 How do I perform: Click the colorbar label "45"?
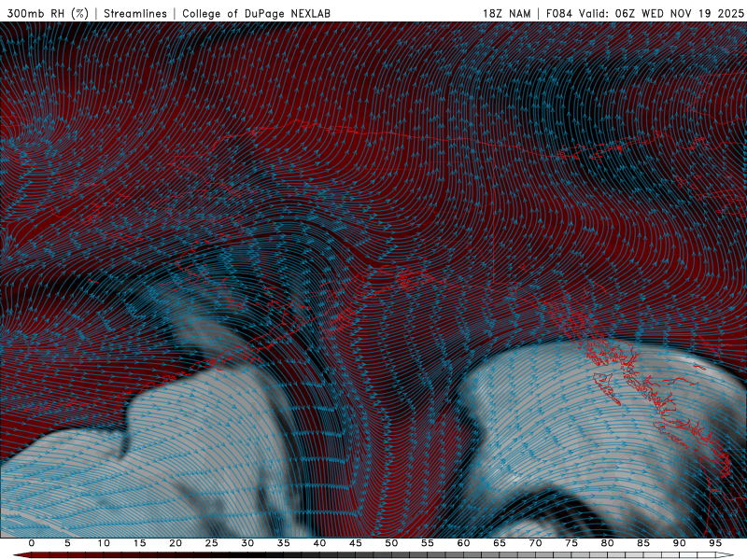coord(356,543)
